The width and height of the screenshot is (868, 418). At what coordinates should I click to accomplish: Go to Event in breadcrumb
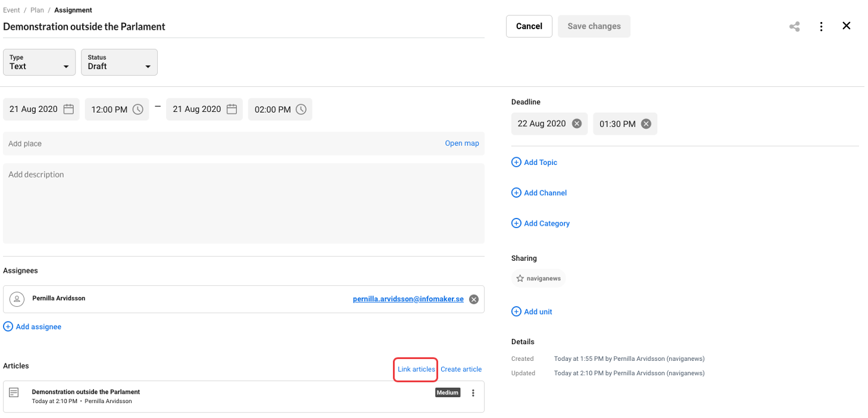(11, 10)
